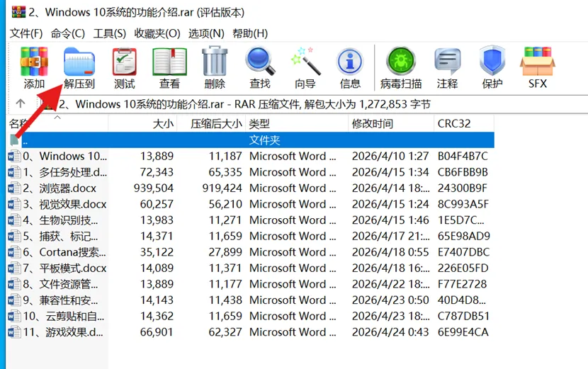Viewport: 588px width, 369px height.
Task: Click packed size value 27,899
Action: (225, 252)
